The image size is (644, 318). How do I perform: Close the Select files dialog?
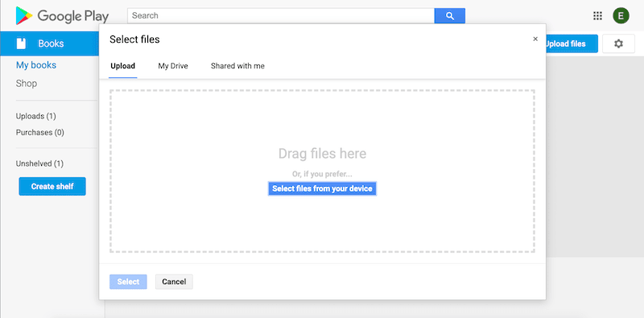click(535, 39)
